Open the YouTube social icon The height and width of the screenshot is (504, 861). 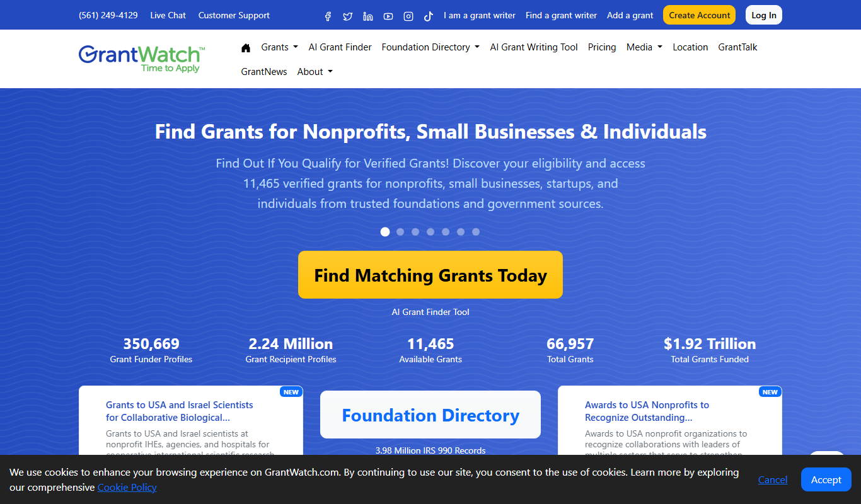[388, 16]
